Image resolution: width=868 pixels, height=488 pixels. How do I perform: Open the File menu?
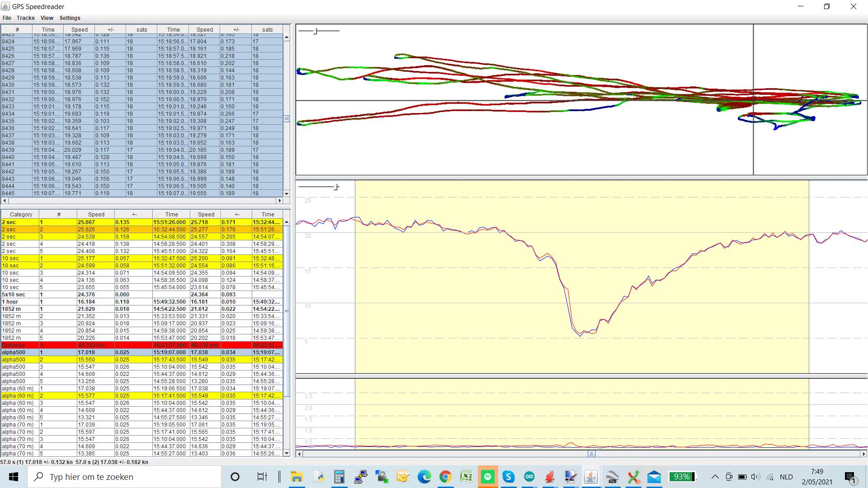point(7,18)
